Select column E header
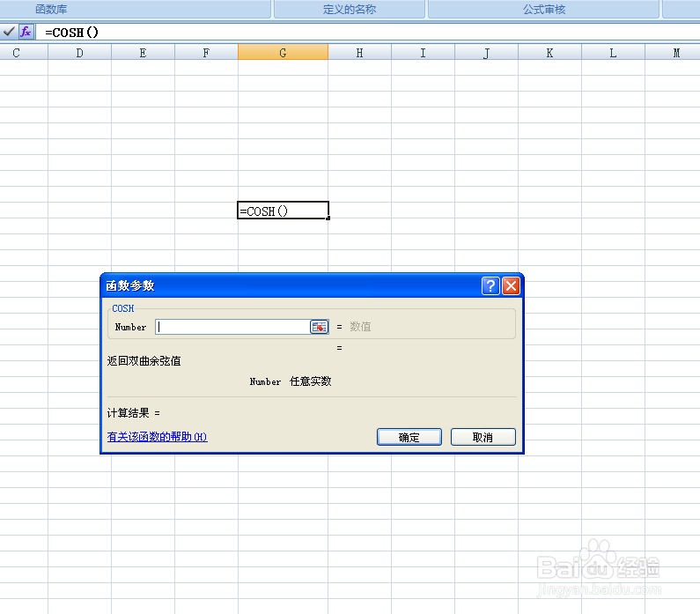700x614 pixels. click(143, 52)
